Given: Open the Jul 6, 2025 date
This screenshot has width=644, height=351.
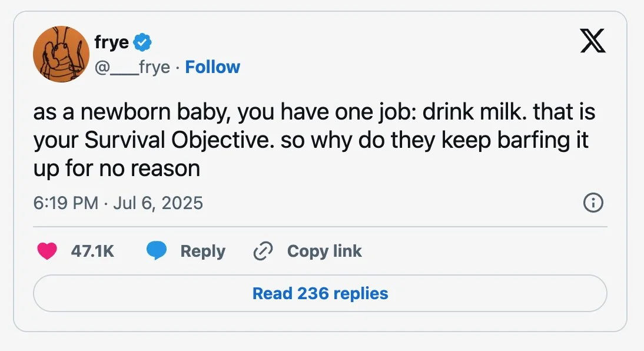Looking at the screenshot, I should (x=157, y=204).
